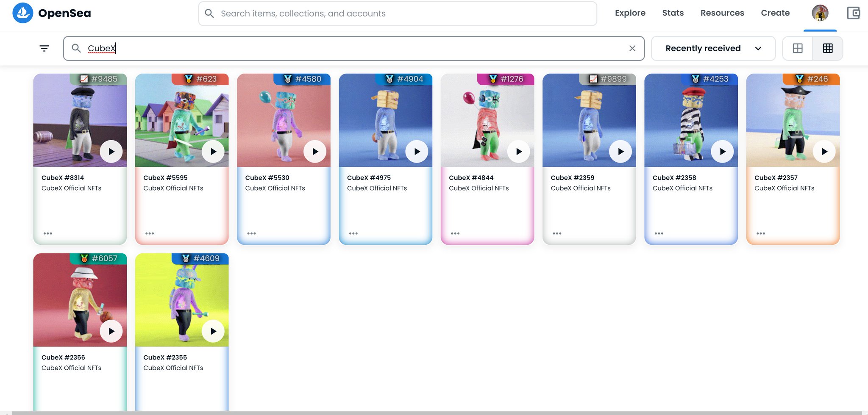
Task: Open the CubeX #2358 item title
Action: click(674, 178)
